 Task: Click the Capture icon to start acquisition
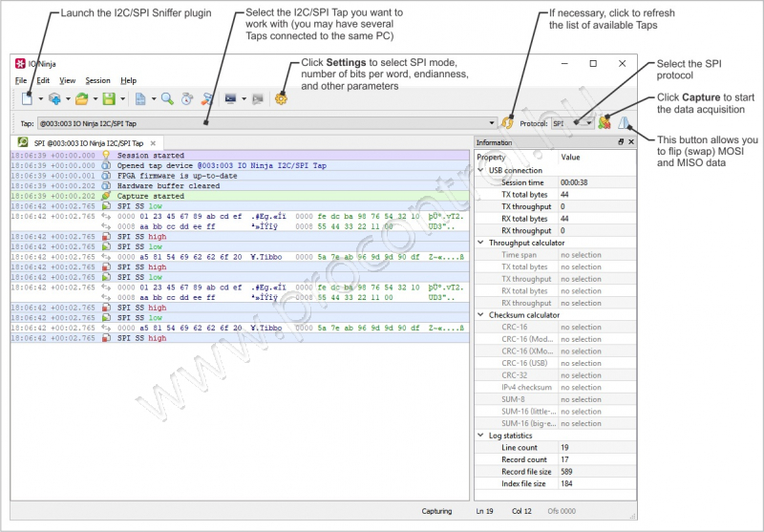tap(604, 123)
